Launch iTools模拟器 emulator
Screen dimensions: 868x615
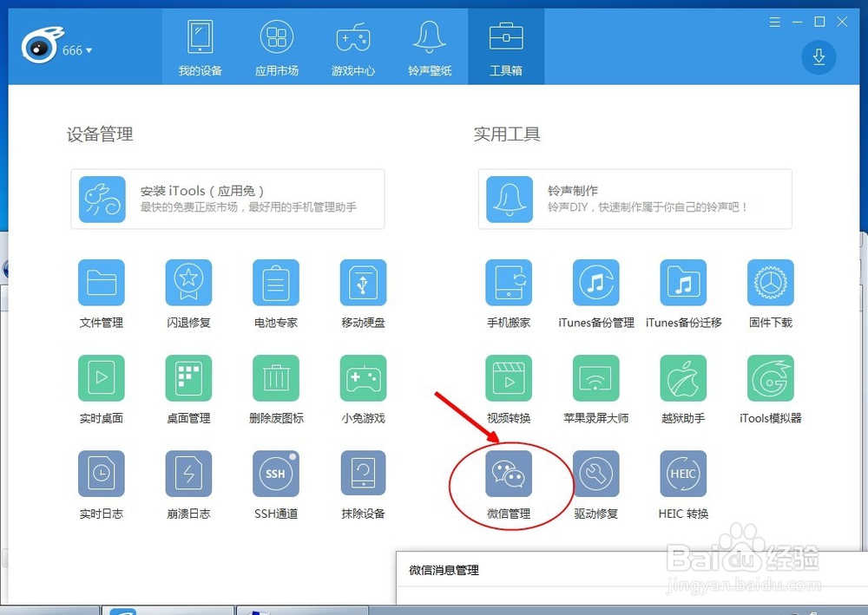[771, 378]
